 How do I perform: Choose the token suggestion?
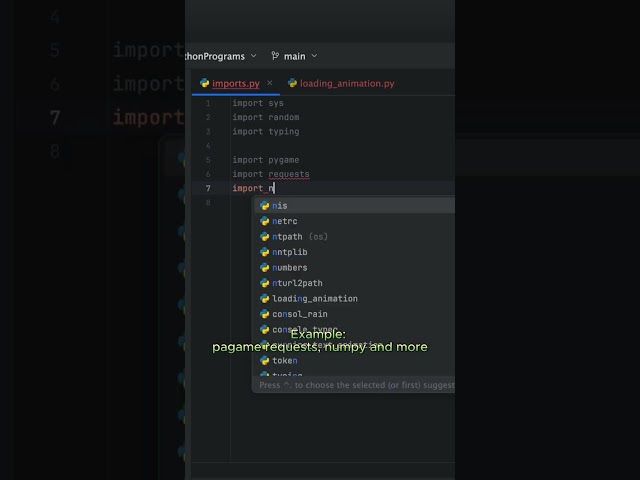pyautogui.click(x=355, y=360)
